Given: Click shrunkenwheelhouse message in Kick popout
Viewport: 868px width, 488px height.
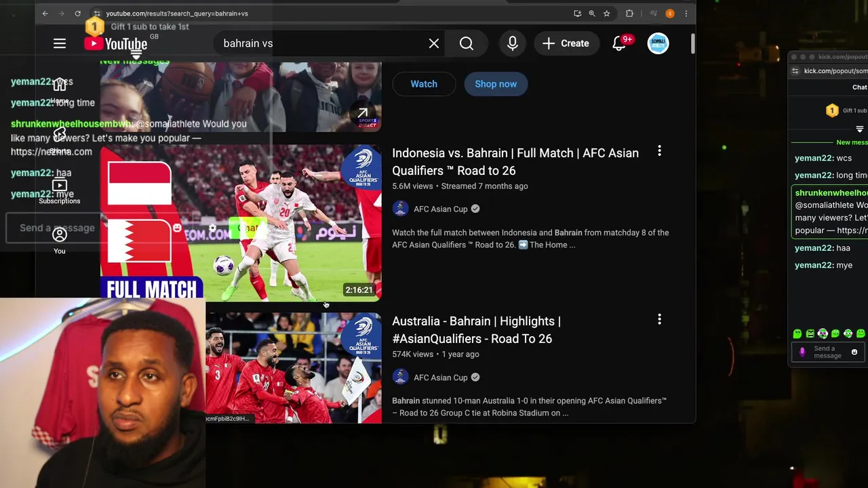Looking at the screenshot, I should (831, 211).
